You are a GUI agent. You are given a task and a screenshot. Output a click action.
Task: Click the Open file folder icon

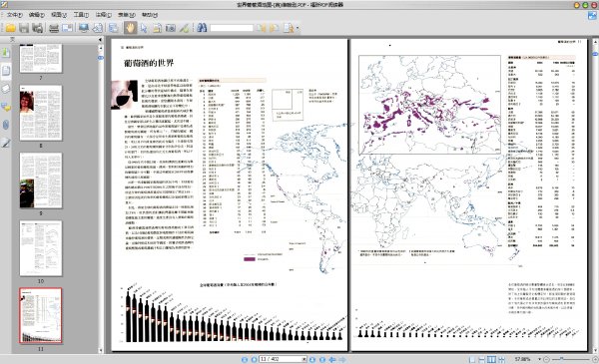click(10, 28)
